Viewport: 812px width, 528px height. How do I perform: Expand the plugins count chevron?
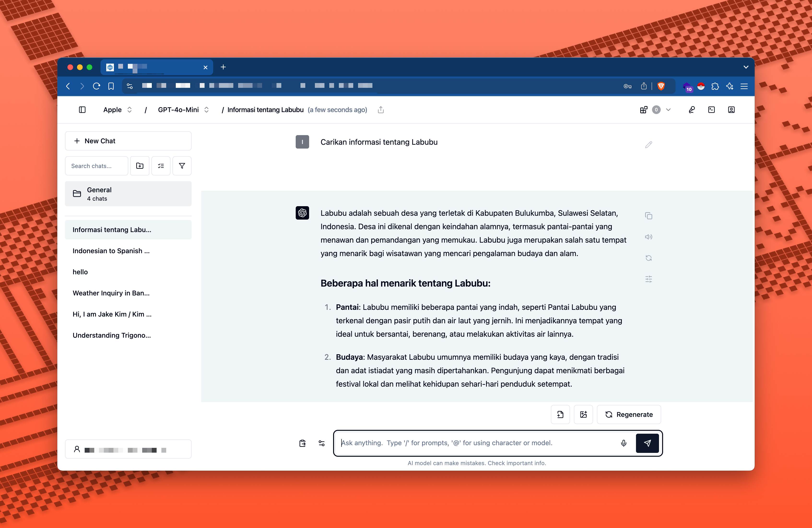[668, 110]
